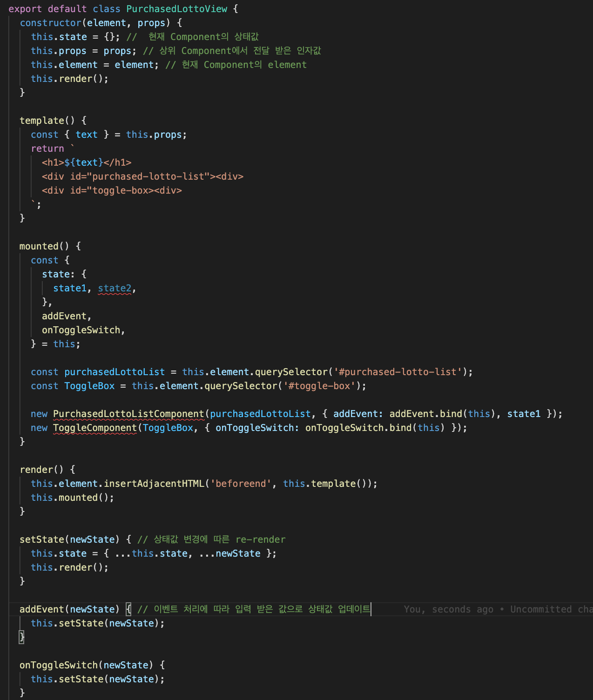Click the 'beforeend' string literal

[241, 484]
